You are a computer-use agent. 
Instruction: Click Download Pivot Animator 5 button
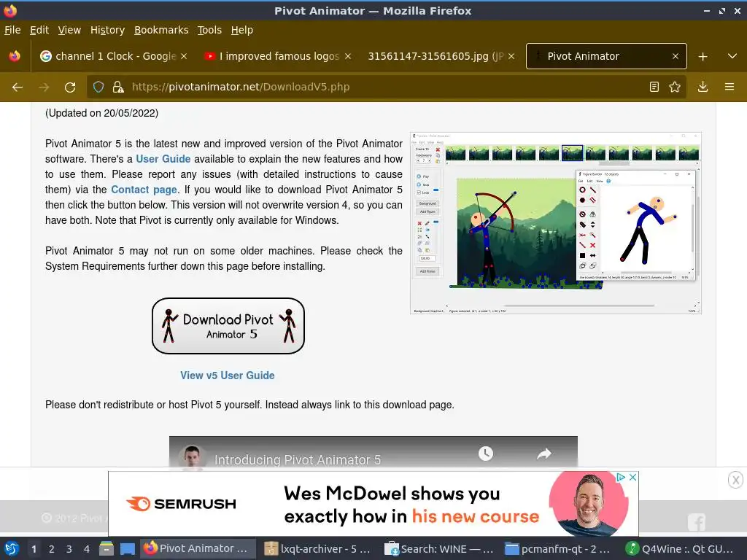tap(228, 326)
